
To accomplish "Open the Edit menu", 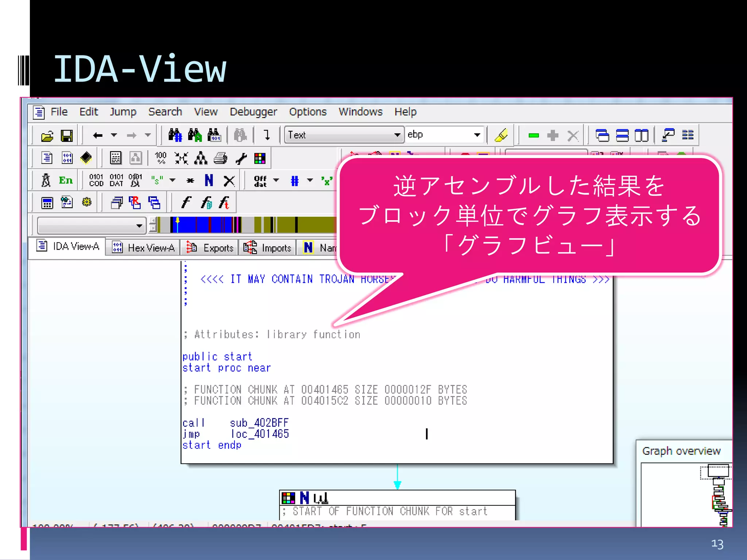I will coord(89,112).
